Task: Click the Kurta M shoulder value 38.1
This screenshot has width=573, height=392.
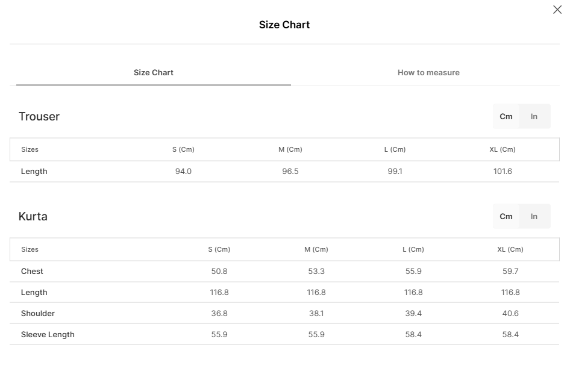Action: [316, 313]
